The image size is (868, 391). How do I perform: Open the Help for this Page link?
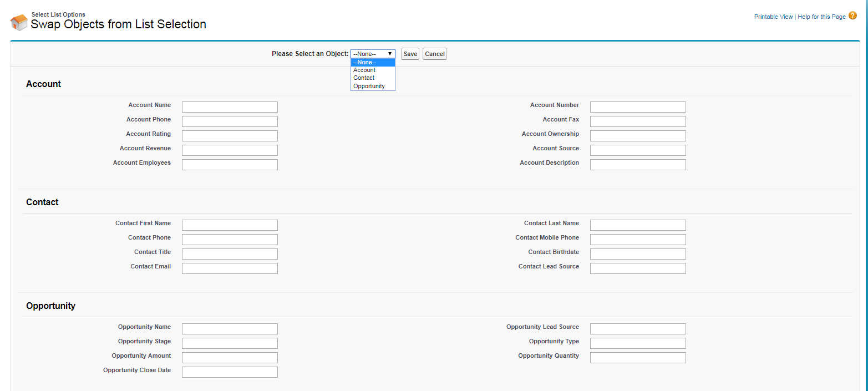coord(821,17)
